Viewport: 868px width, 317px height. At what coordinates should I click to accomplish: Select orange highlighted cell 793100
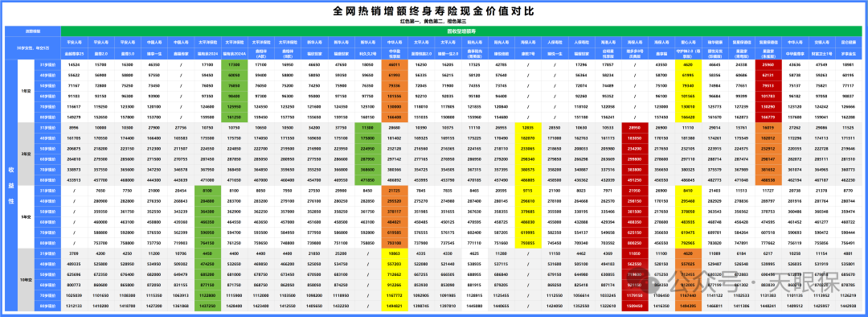click(395, 242)
